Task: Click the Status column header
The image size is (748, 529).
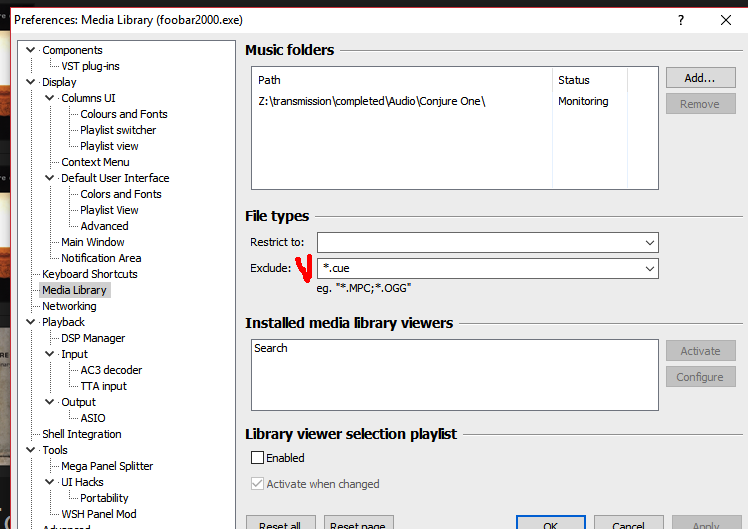Action: pos(574,80)
